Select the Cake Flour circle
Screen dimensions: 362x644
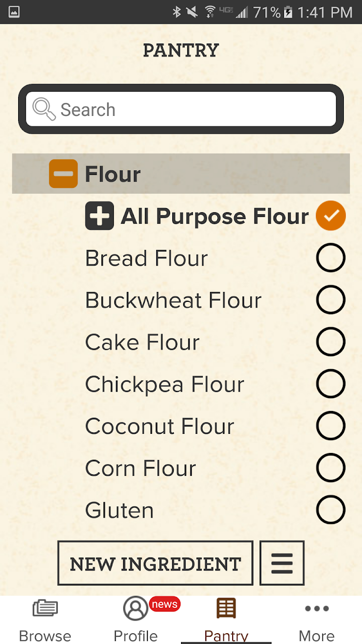pyautogui.click(x=330, y=341)
